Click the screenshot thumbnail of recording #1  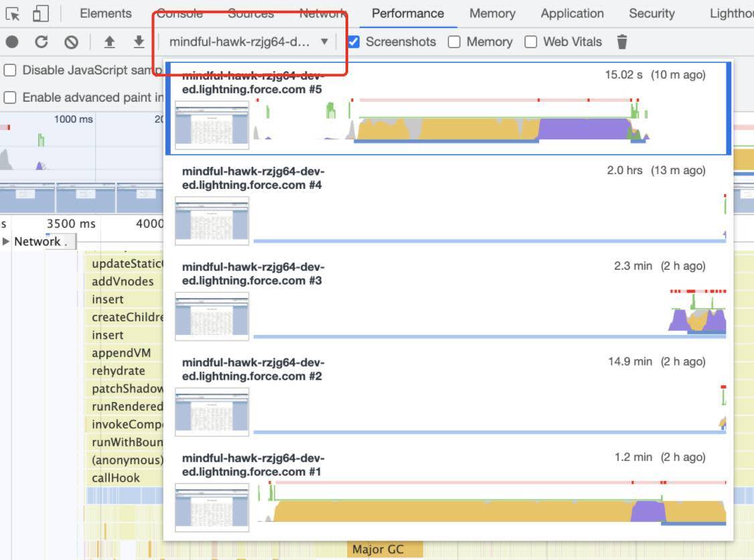coord(212,508)
